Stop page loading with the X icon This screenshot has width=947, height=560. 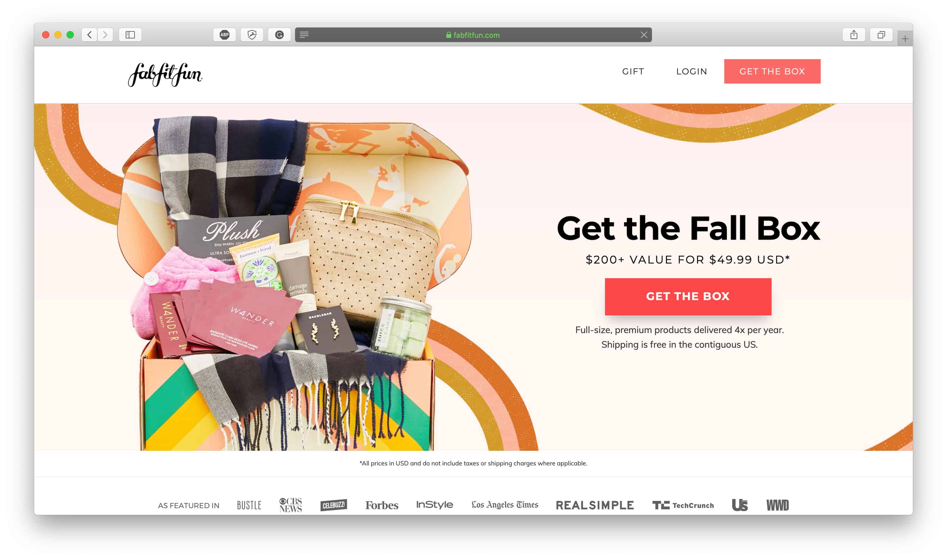pyautogui.click(x=644, y=35)
